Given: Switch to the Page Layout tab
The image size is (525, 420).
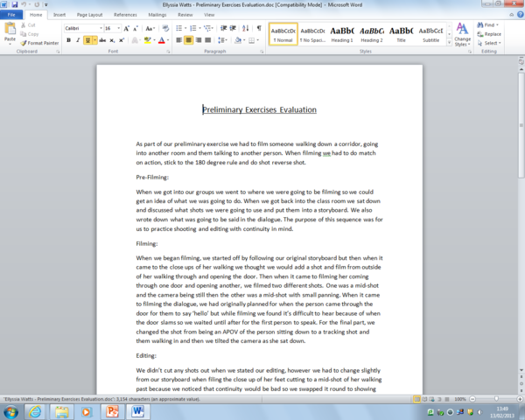Looking at the screenshot, I should tap(89, 15).
